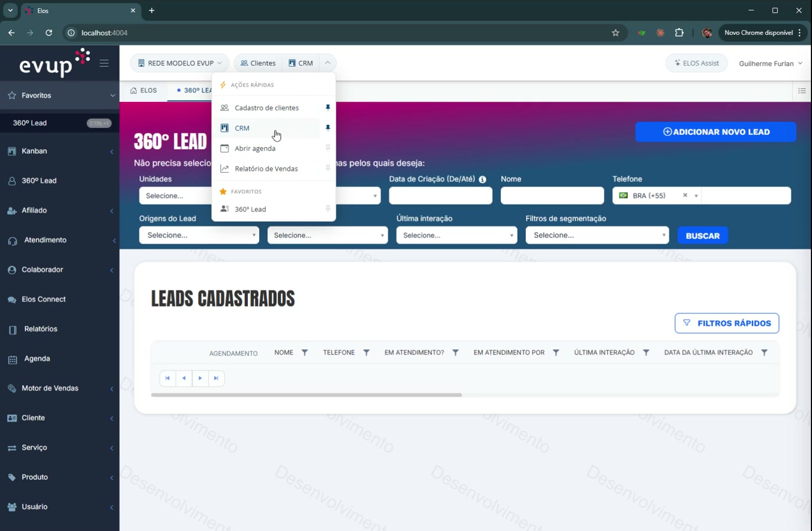812x531 pixels.
Task: Unpin CRM from quick actions
Action: point(328,127)
